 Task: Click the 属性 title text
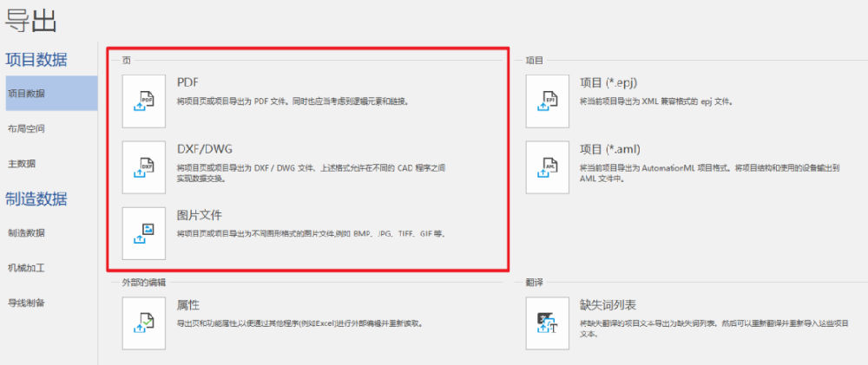point(188,305)
